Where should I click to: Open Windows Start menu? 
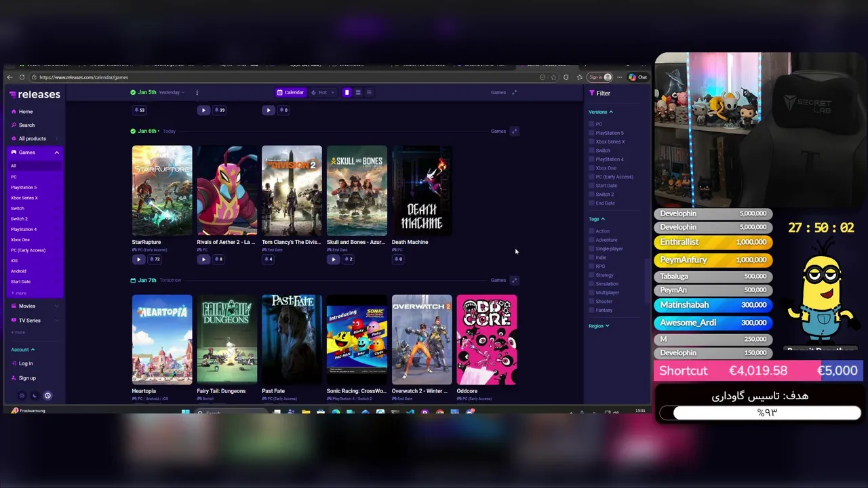point(185,412)
